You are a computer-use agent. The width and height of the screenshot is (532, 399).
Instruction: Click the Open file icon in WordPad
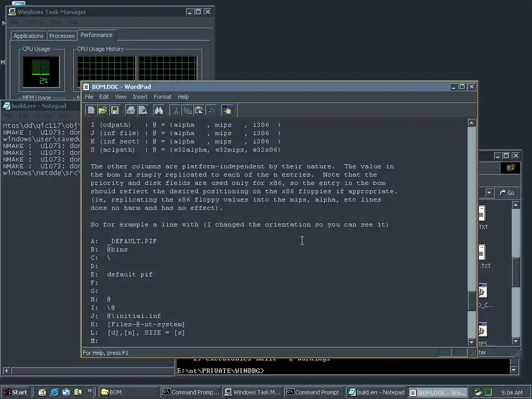pos(102,110)
